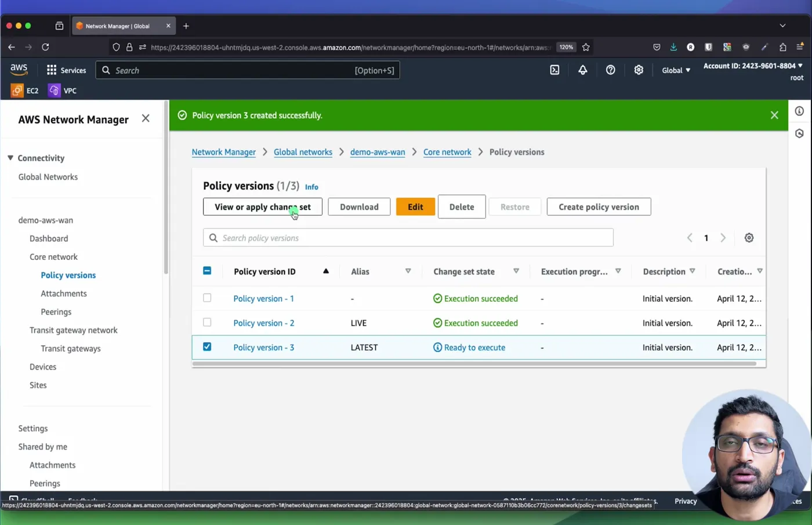Screen dimensions: 812x525
Task: Open the AWS Services grid menu
Action: (66, 70)
